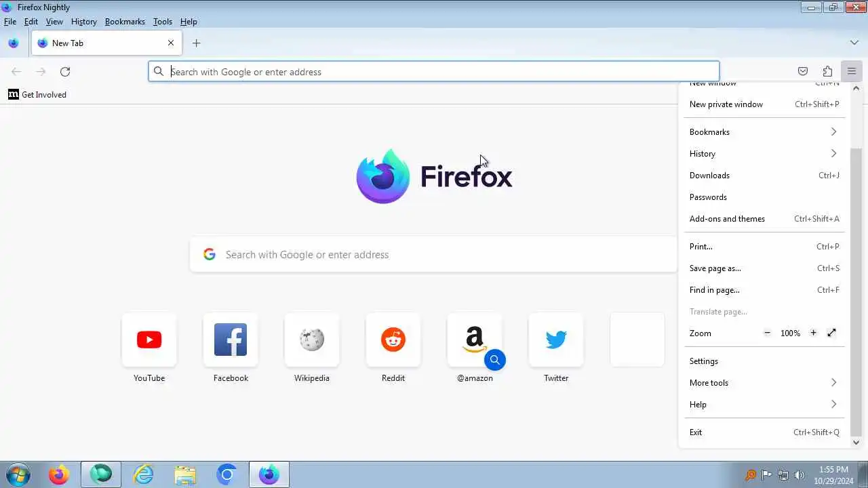Choose Print... in the menu
868x488 pixels.
[x=764, y=247]
